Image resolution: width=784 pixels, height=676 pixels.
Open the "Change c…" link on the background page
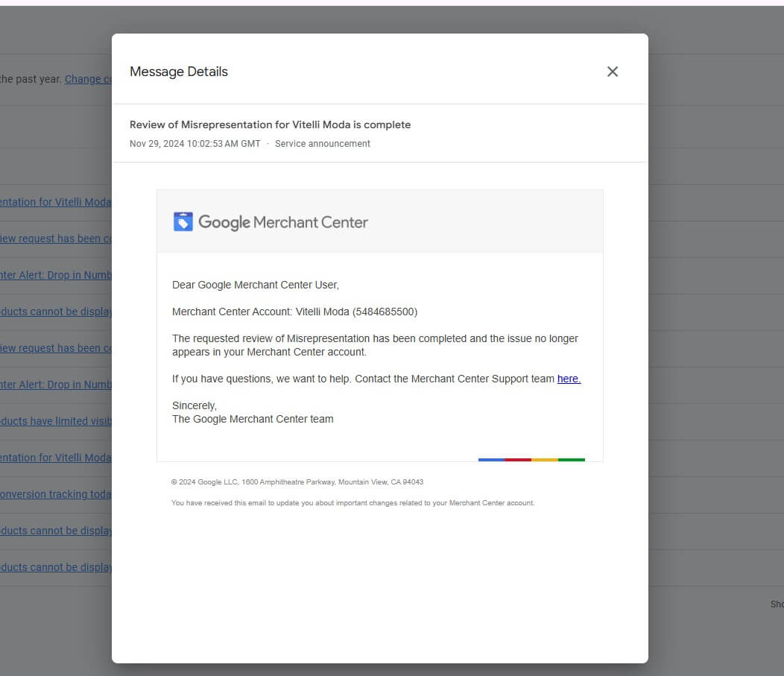(x=88, y=79)
